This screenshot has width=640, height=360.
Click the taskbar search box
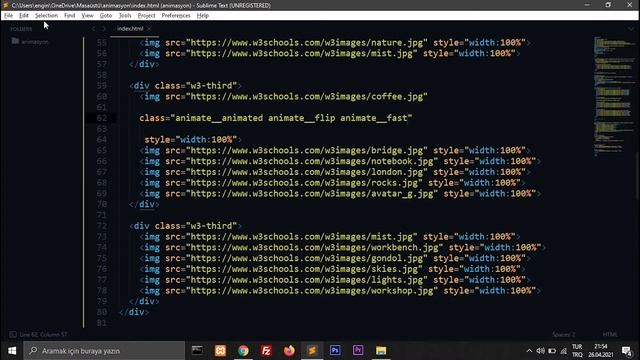coord(104,351)
